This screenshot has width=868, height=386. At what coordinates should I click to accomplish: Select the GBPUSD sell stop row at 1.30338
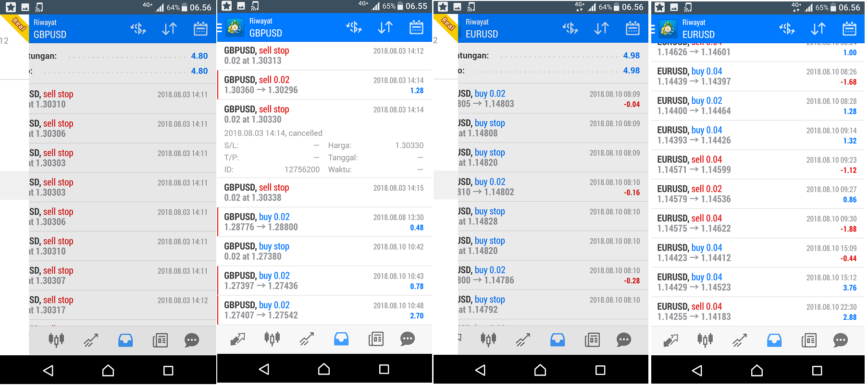coord(324,193)
